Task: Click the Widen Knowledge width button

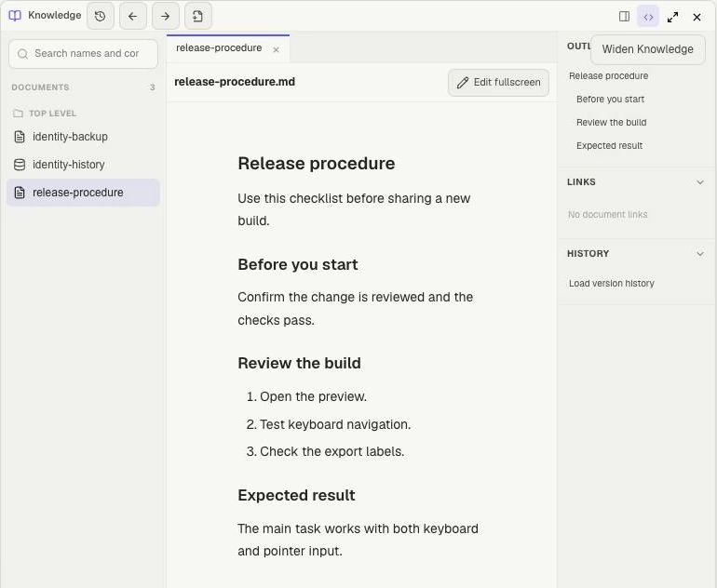Action: click(648, 17)
